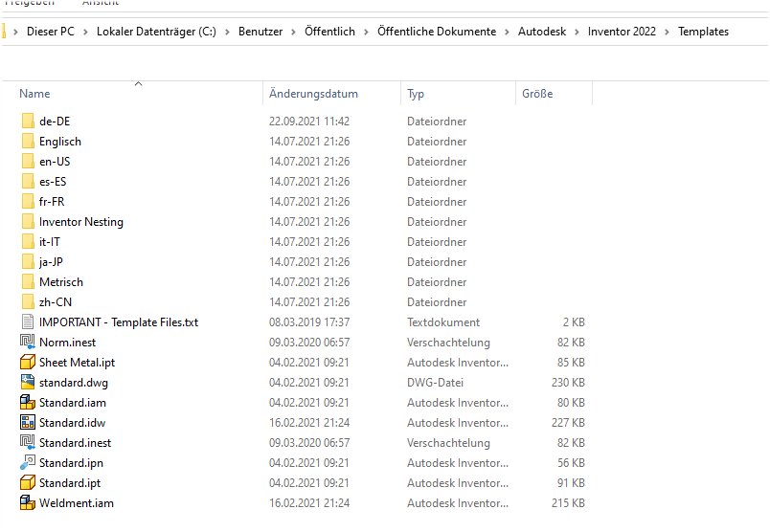The height and width of the screenshot is (532, 770).
Task: Click the DWG-Datei type cell
Action: coord(435,382)
